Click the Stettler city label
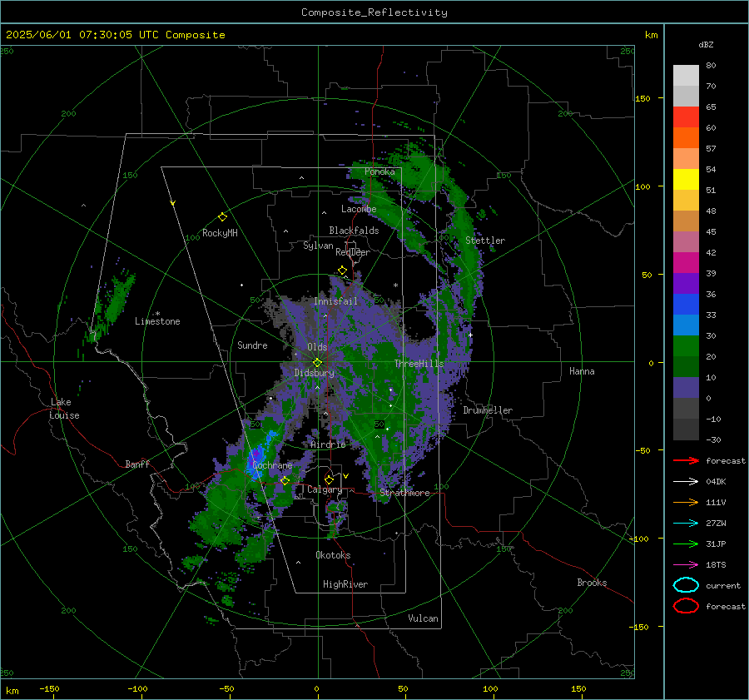The width and height of the screenshot is (749, 700). pyautogui.click(x=485, y=241)
